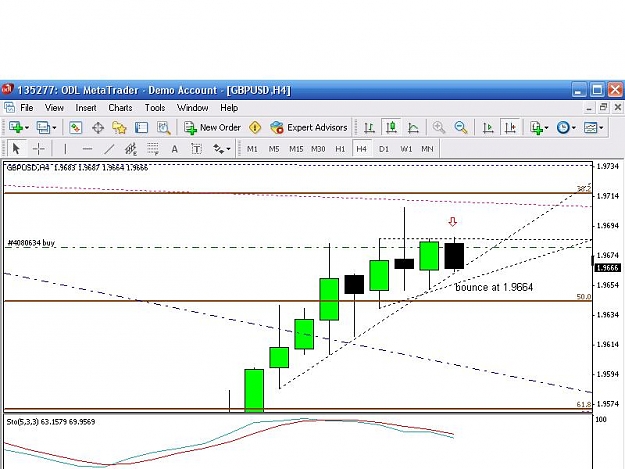Toggle the Data Window icon

98,128
